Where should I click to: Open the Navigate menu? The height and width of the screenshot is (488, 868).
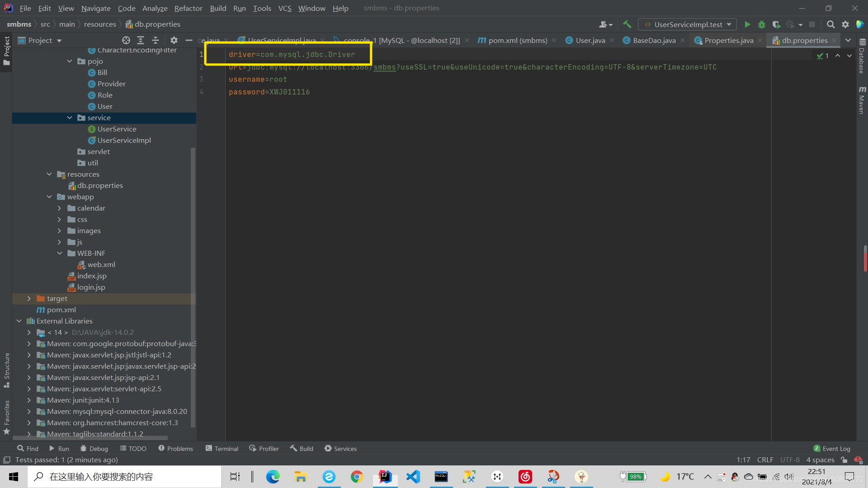coord(96,8)
